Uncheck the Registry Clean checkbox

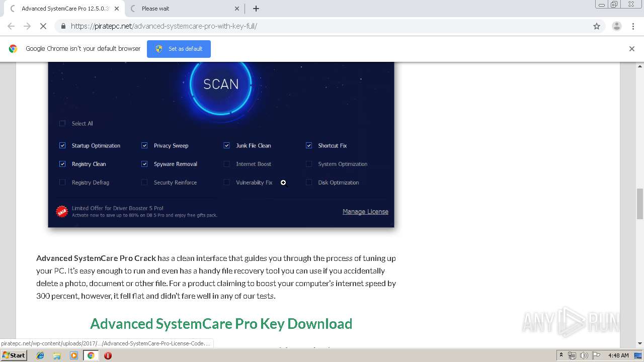pos(62,164)
